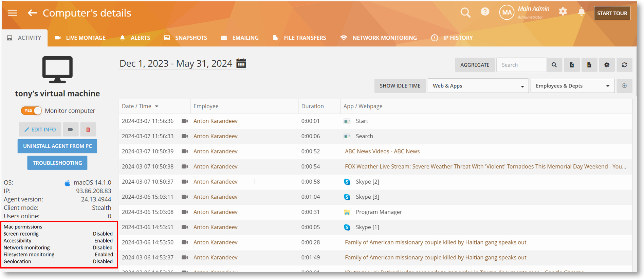644x279 pixels.
Task: Open the calendar date range picker
Action: [241, 63]
